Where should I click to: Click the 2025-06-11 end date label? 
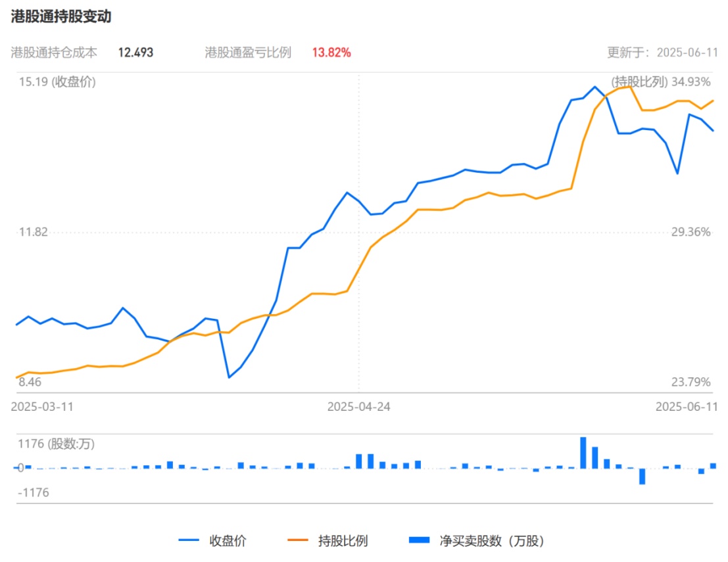click(686, 407)
